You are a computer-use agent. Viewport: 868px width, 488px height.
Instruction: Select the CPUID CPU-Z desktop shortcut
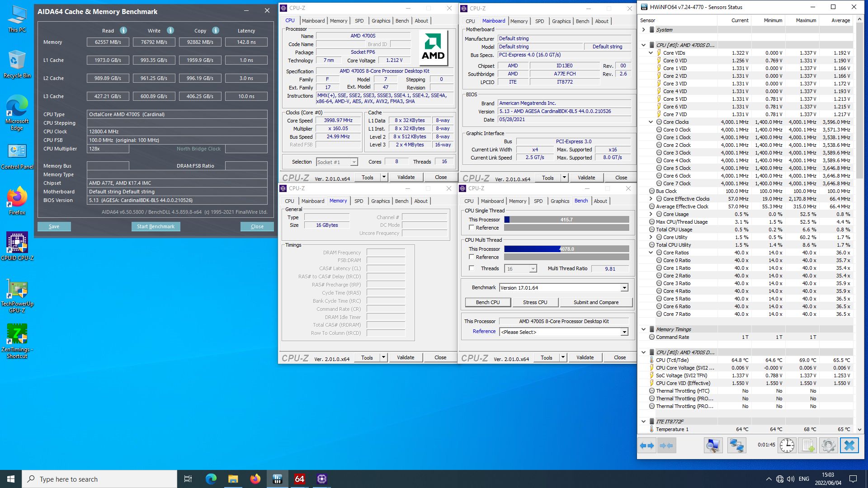tap(17, 246)
